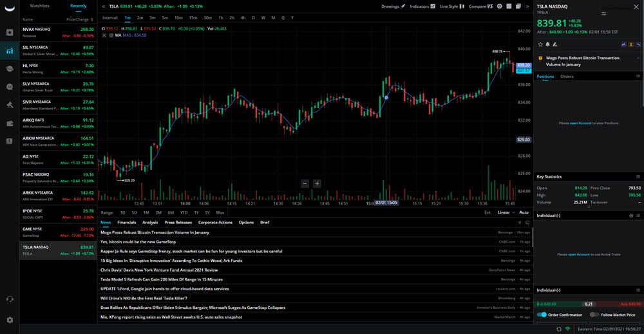Image resolution: width=644 pixels, height=334 pixels.
Task: Open menu of lower Individual order panel
Action: point(638,290)
